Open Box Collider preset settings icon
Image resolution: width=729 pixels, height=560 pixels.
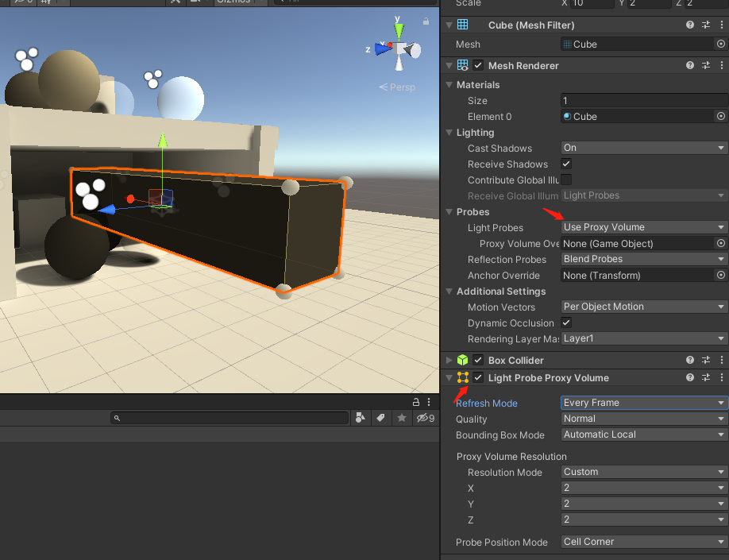tap(706, 361)
